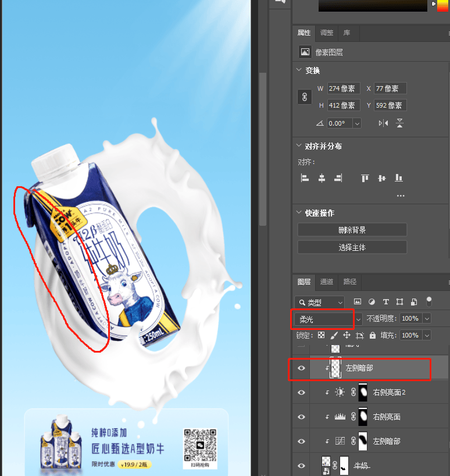Open more align options (three dots)
This screenshot has width=450, height=476.
401,196
